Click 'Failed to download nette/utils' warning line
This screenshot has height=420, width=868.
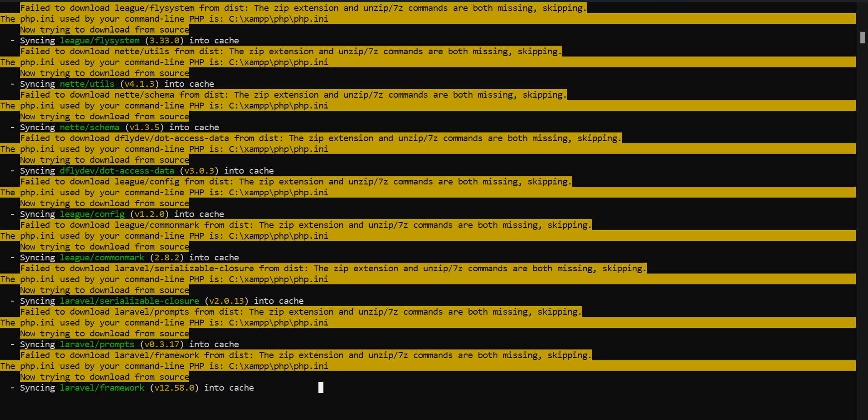[x=291, y=52]
